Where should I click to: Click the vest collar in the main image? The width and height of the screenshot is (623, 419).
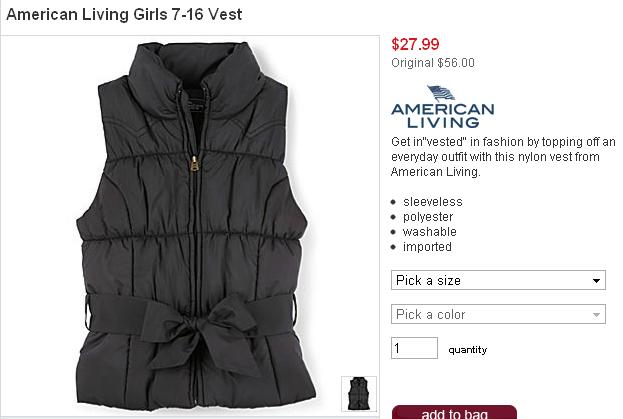[195, 79]
